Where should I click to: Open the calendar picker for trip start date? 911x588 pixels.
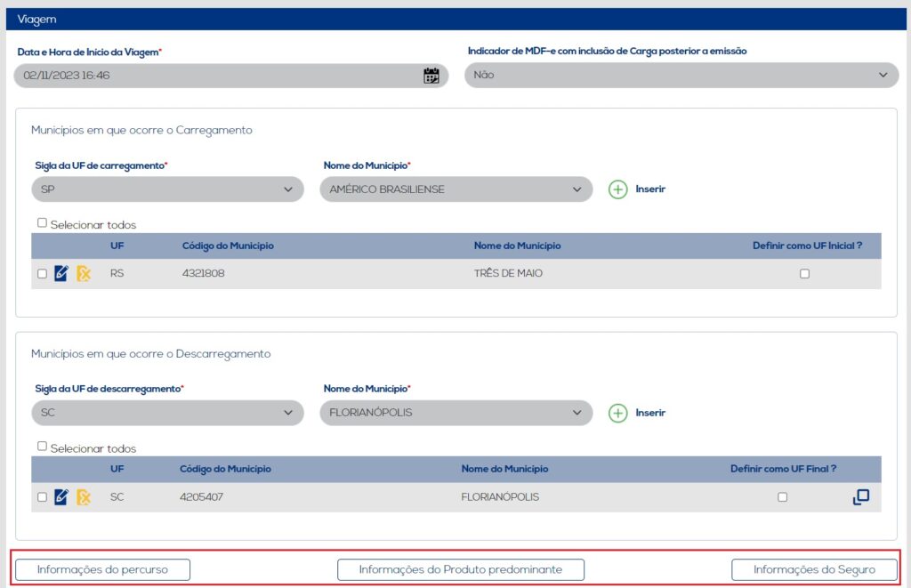point(431,76)
